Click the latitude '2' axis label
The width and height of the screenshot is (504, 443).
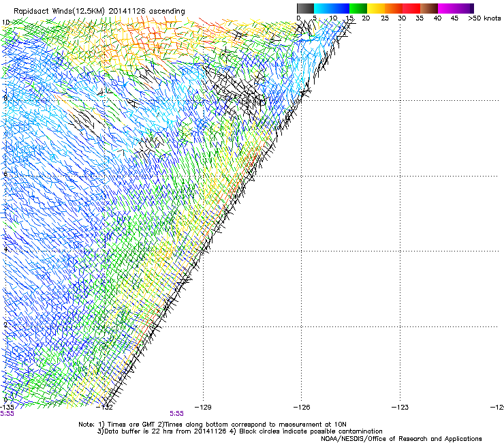pos(5,324)
